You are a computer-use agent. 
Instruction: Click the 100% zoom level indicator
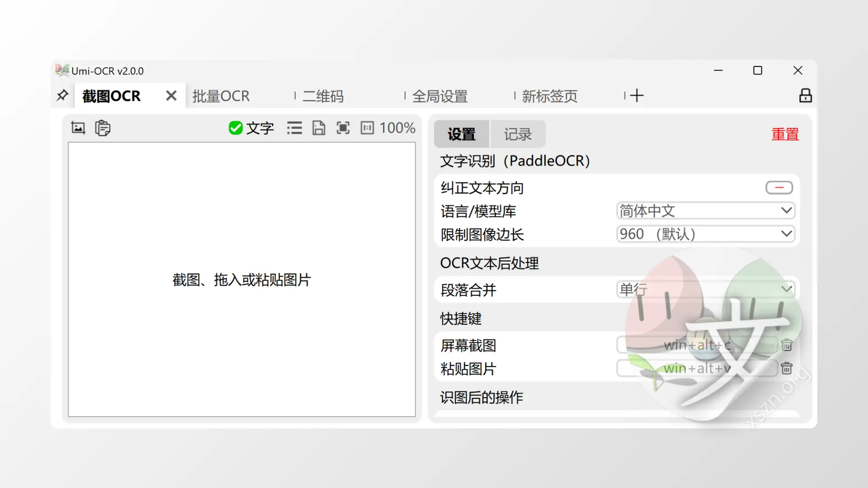397,128
